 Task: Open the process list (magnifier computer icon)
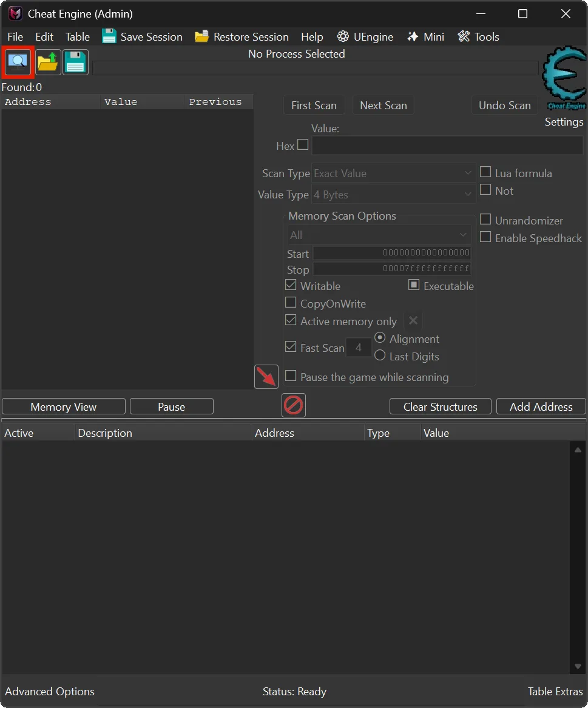coord(18,62)
